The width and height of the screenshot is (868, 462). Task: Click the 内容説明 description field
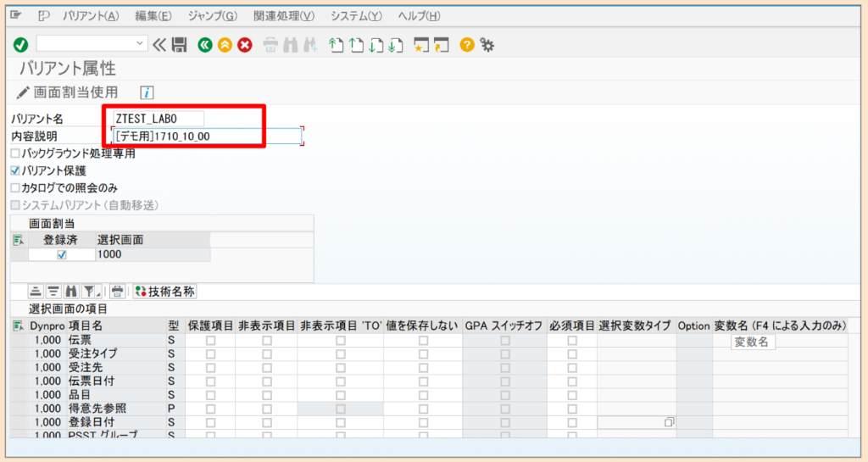coord(208,136)
